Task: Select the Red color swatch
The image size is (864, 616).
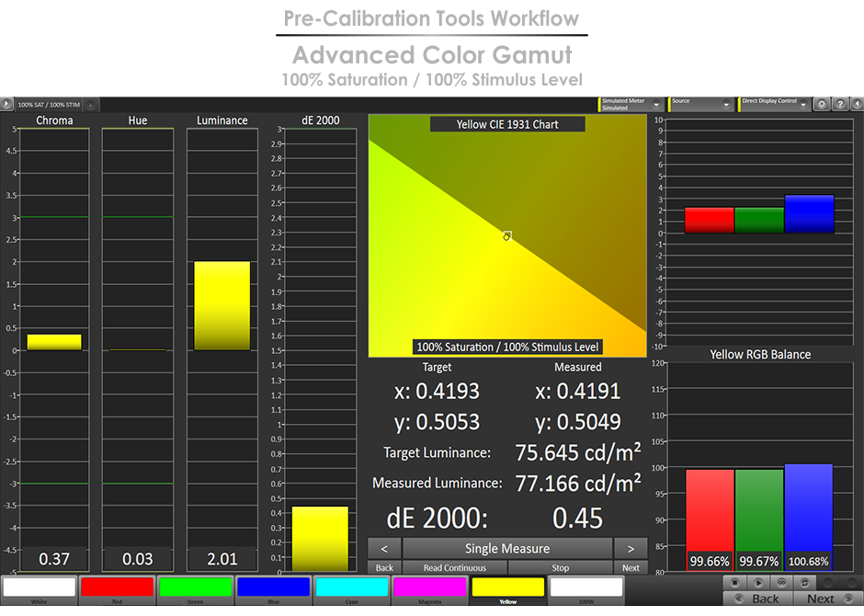Action: point(117,589)
